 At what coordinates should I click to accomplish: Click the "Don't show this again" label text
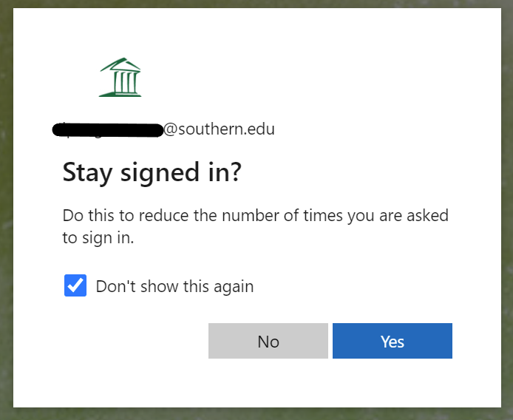174,286
